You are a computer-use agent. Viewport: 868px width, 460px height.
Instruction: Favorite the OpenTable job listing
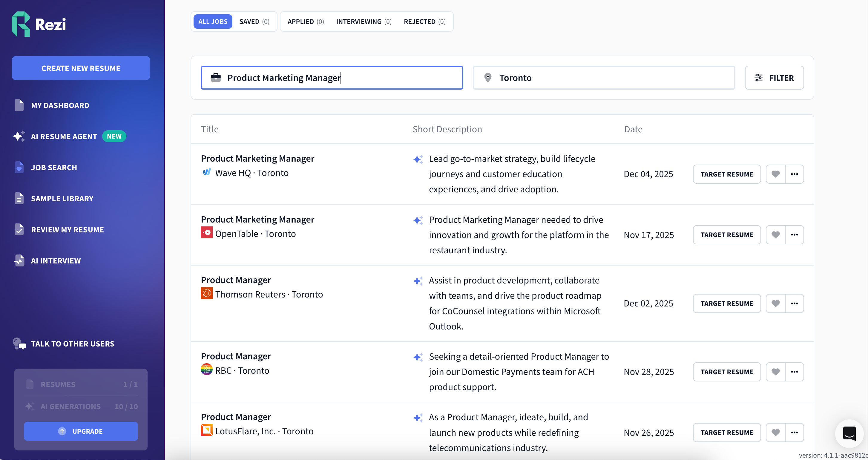click(x=775, y=235)
